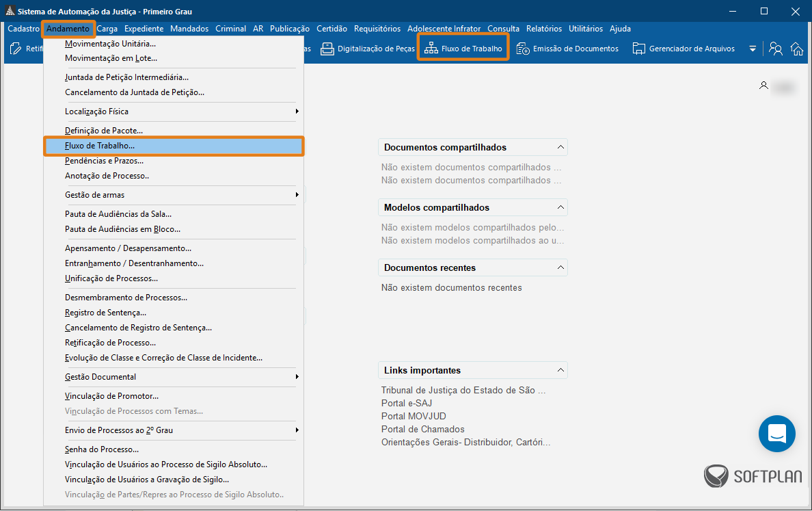The height and width of the screenshot is (511, 812).
Task: Open the Consulta menu
Action: (503, 29)
